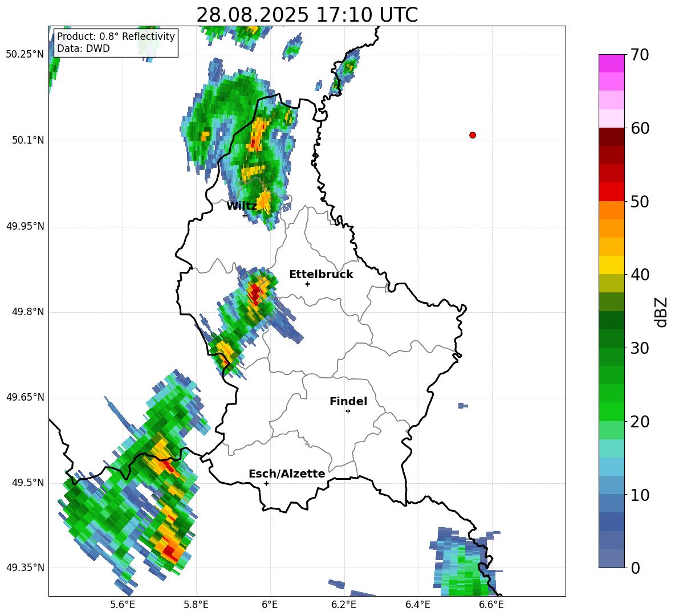Click the 6.2°E longitude label

point(344,605)
